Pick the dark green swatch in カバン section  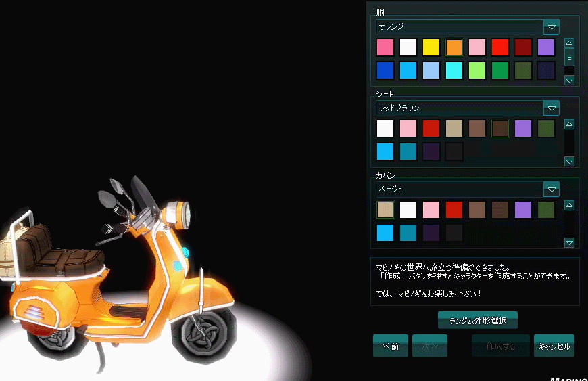[x=546, y=210]
